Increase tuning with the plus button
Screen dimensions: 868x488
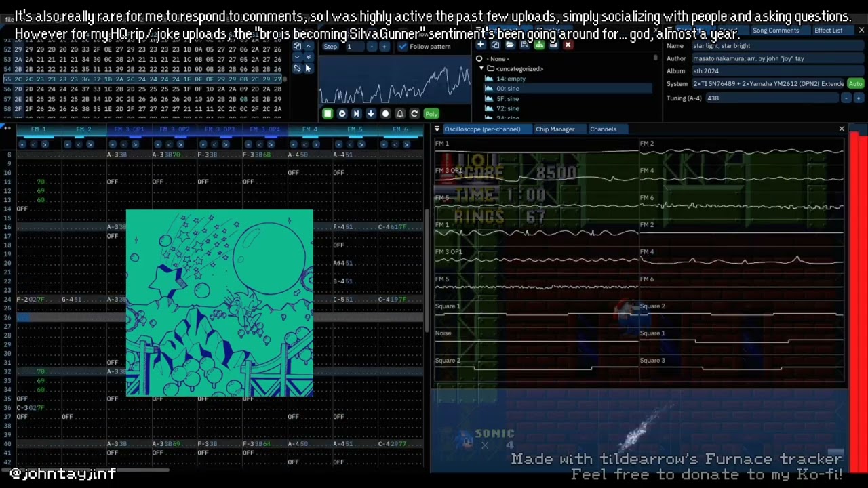click(x=859, y=98)
